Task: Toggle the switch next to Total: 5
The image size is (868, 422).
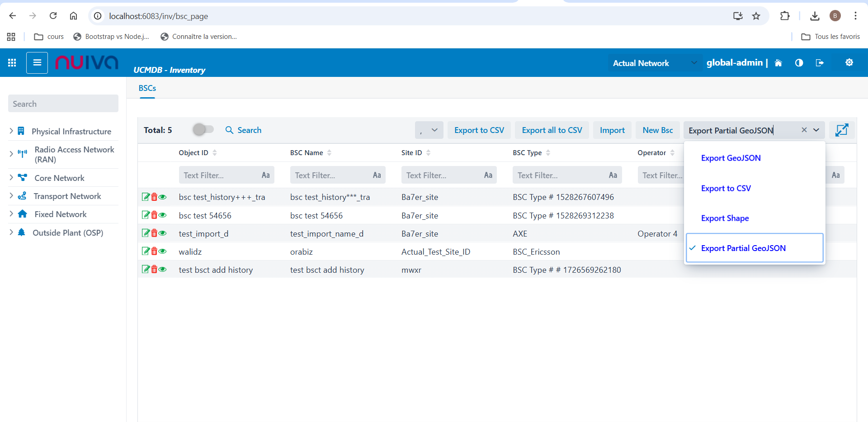Action: coord(203,130)
